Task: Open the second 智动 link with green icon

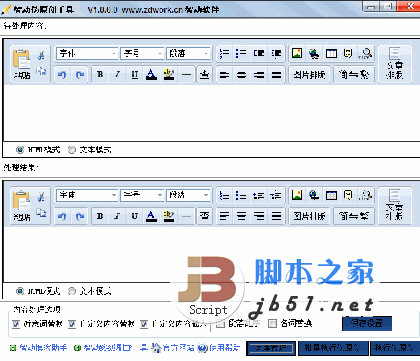Action: [x=103, y=348]
